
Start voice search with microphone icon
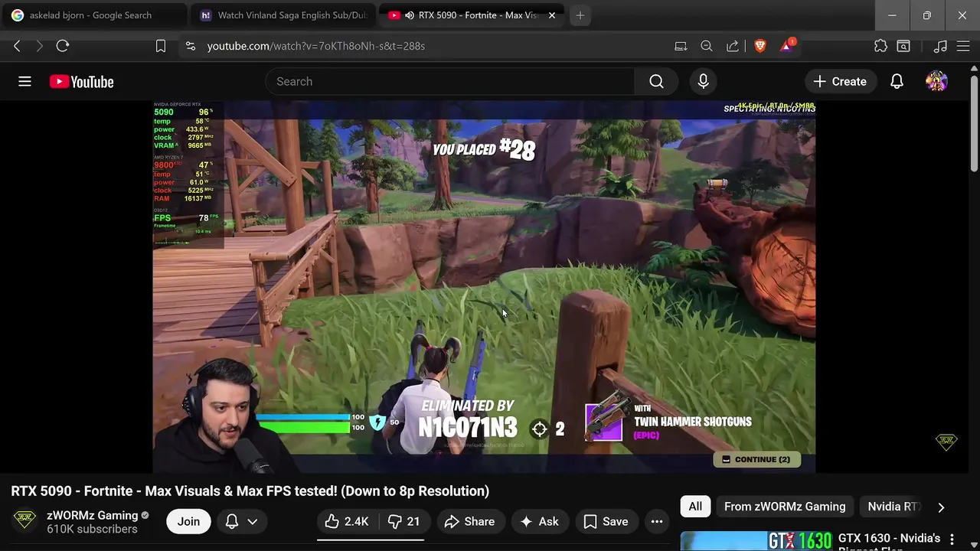(703, 81)
